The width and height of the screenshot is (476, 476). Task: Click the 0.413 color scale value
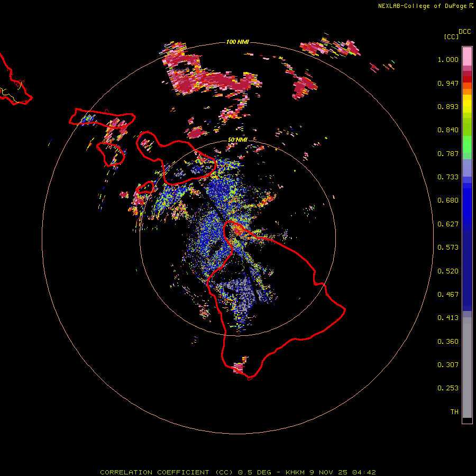click(448, 318)
